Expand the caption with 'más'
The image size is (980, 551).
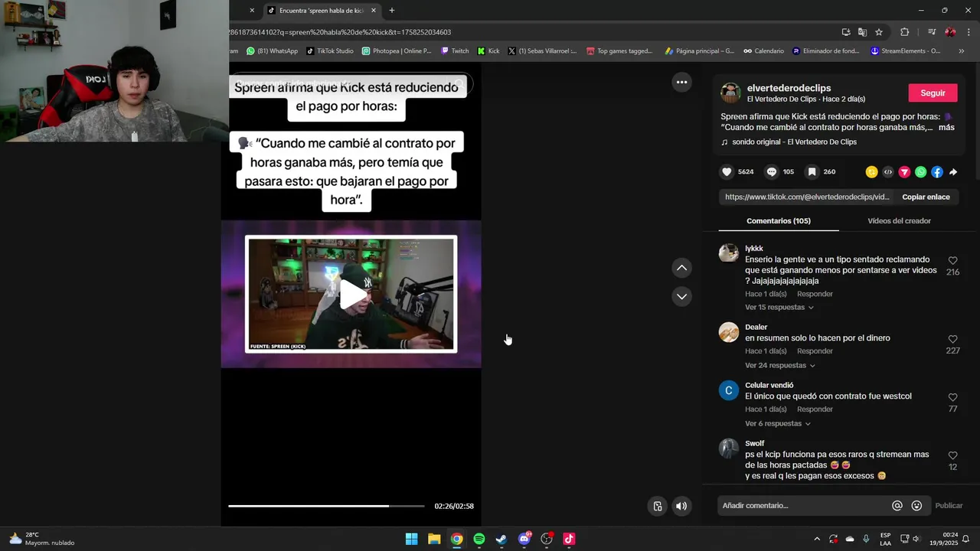pyautogui.click(x=946, y=128)
